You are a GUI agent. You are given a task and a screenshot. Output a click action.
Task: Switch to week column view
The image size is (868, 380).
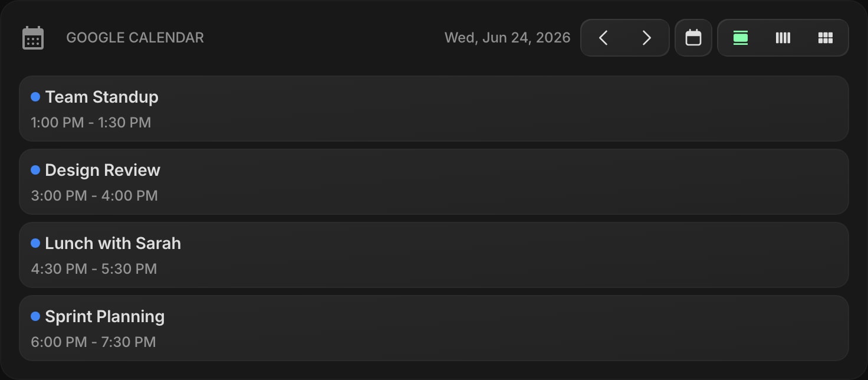tap(783, 38)
